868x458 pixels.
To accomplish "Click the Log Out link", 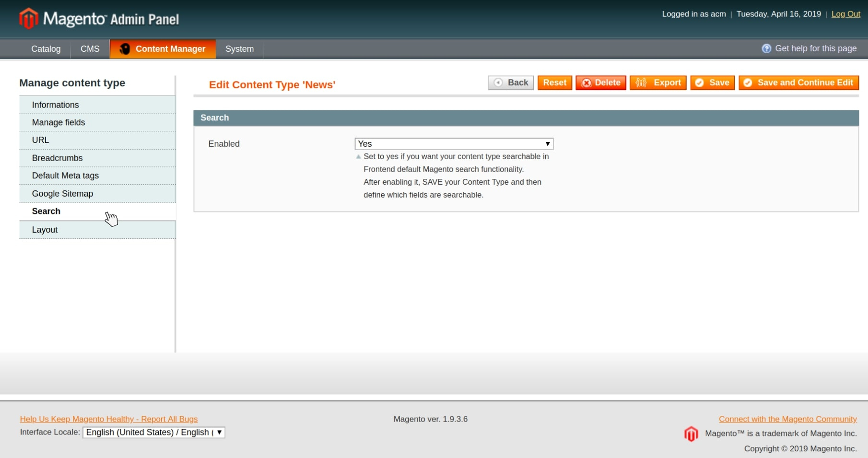I will pyautogui.click(x=845, y=14).
